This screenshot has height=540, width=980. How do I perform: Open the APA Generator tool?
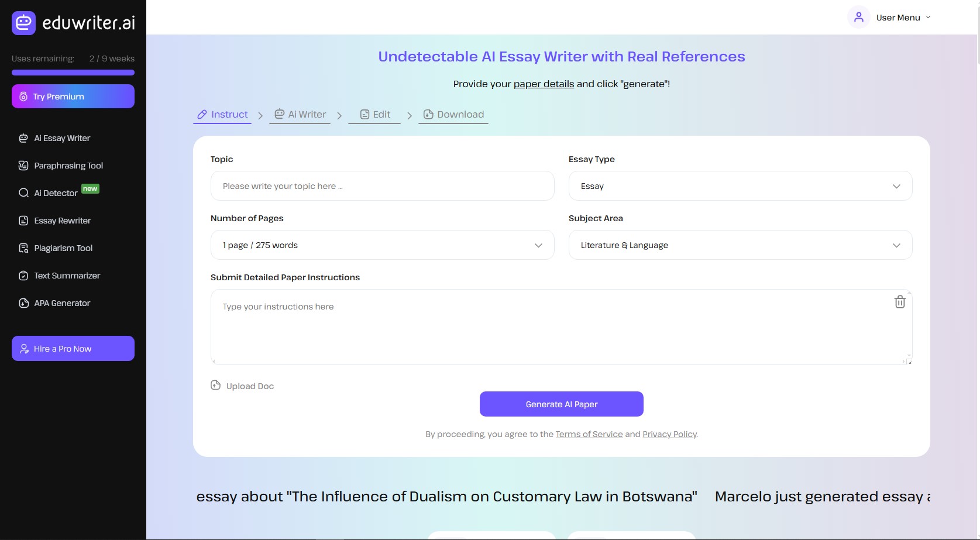[x=62, y=303]
